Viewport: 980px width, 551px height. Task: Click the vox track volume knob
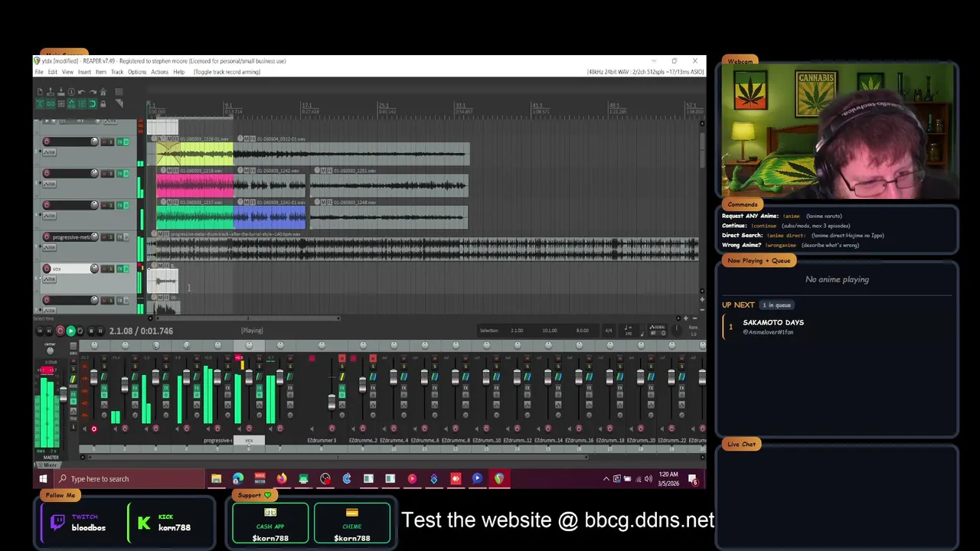[x=94, y=269]
